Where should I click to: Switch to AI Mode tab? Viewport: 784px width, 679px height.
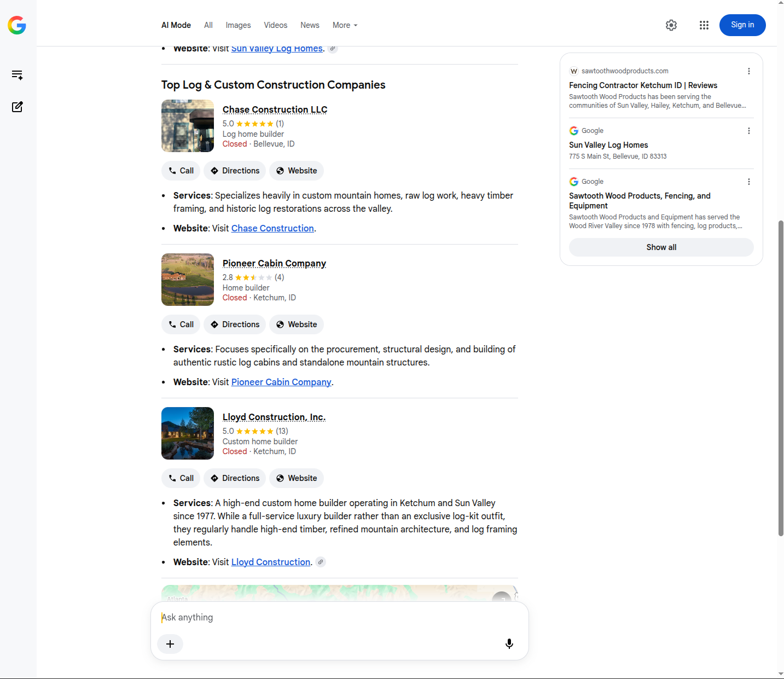(176, 25)
